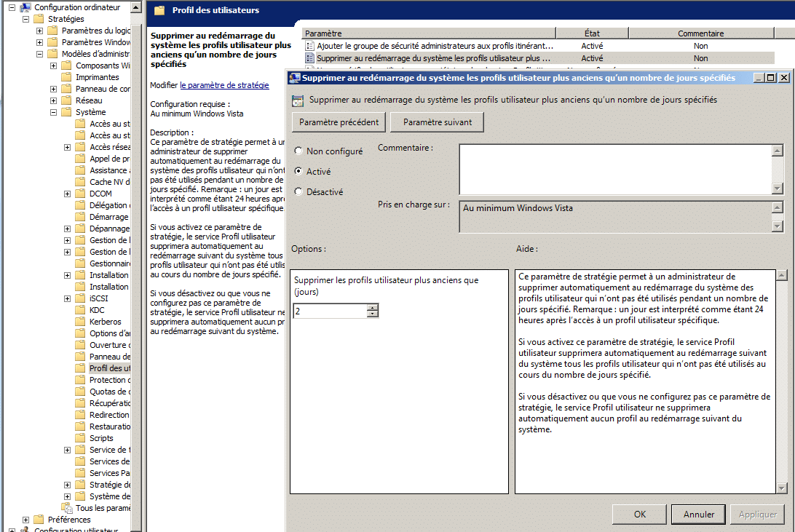Screen dimensions: 795x532
Task: Expand the Dépannage node
Action: [68, 229]
